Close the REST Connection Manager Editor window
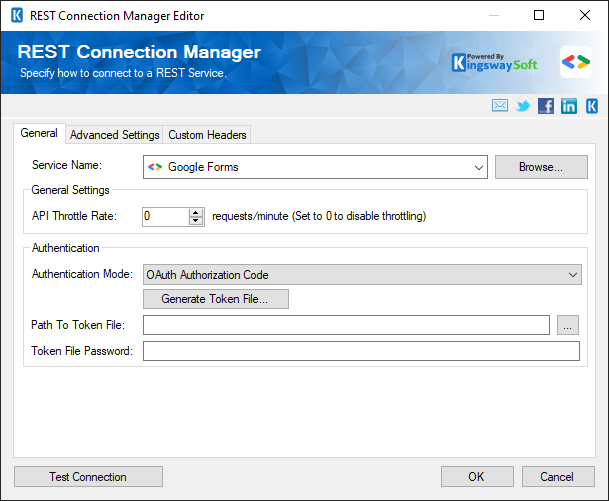This screenshot has width=609, height=501. 585,15
